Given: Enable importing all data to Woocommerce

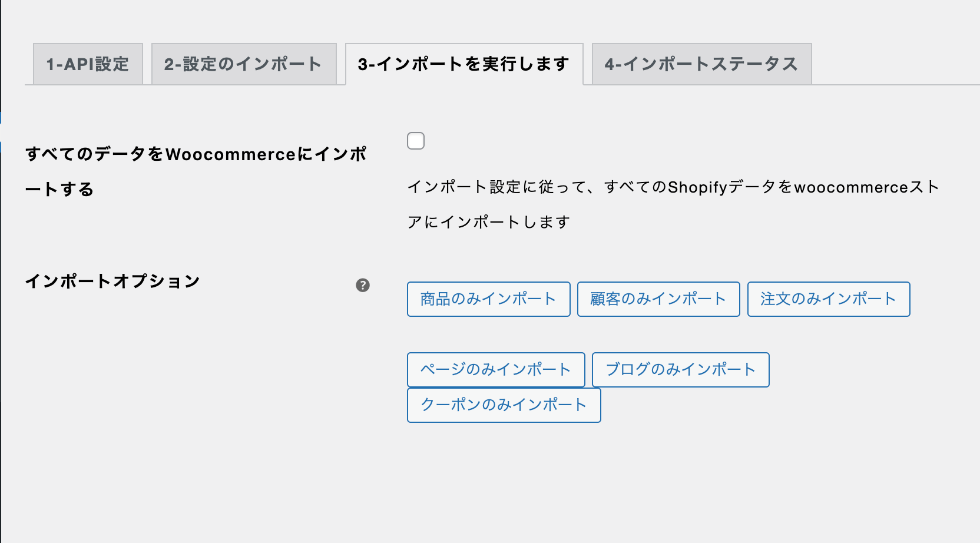Looking at the screenshot, I should [x=416, y=141].
